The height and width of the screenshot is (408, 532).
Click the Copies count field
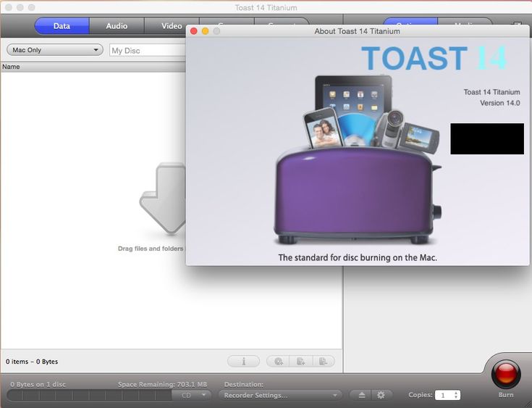(444, 395)
